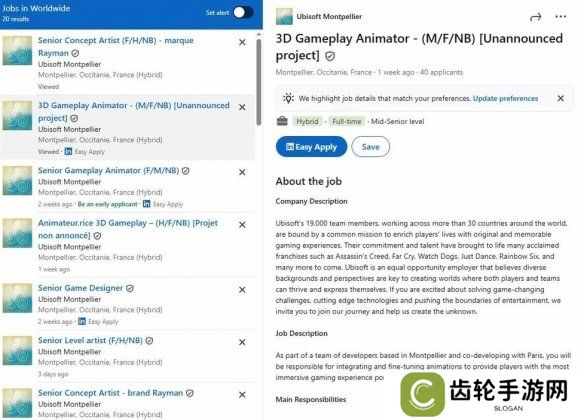
Task: Open Senior Concept Artist marque Rayman listing
Action: click(115, 47)
